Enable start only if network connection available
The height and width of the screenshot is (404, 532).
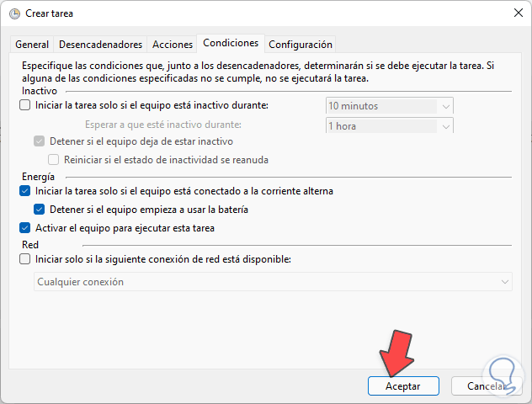point(24,260)
